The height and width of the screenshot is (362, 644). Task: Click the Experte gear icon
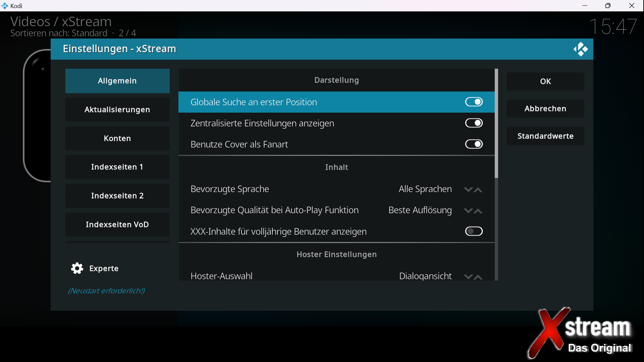[x=77, y=268]
